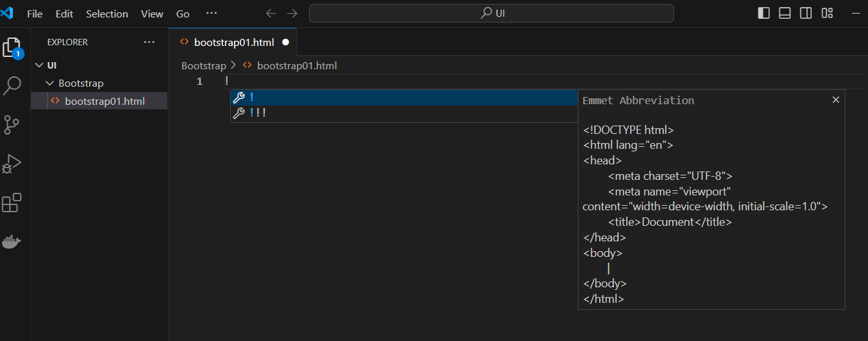
Task: Switch to the bootstrap01.html editor tab
Action: (233, 42)
